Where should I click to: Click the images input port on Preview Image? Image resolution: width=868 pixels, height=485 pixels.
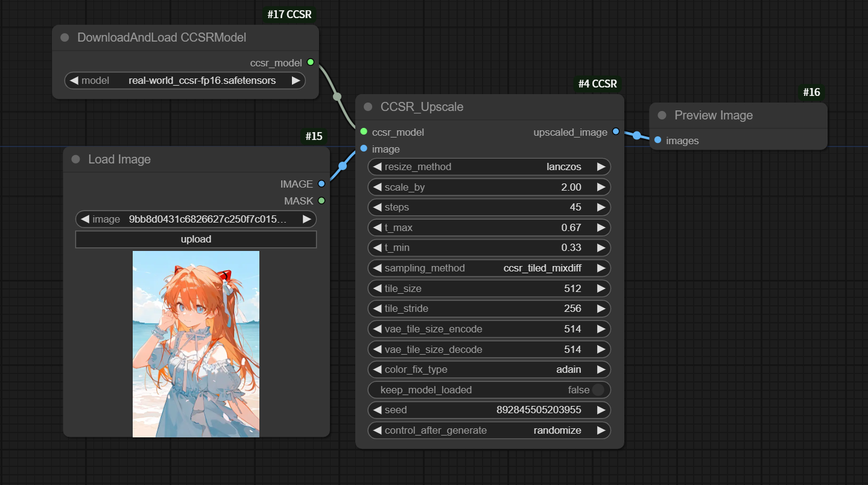point(657,140)
